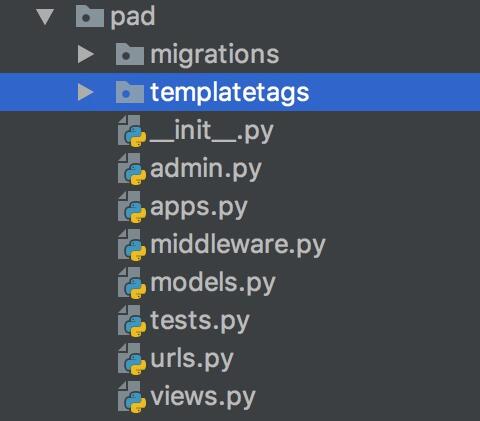Select the urls.py file name
The image size is (480, 421).
(x=192, y=359)
